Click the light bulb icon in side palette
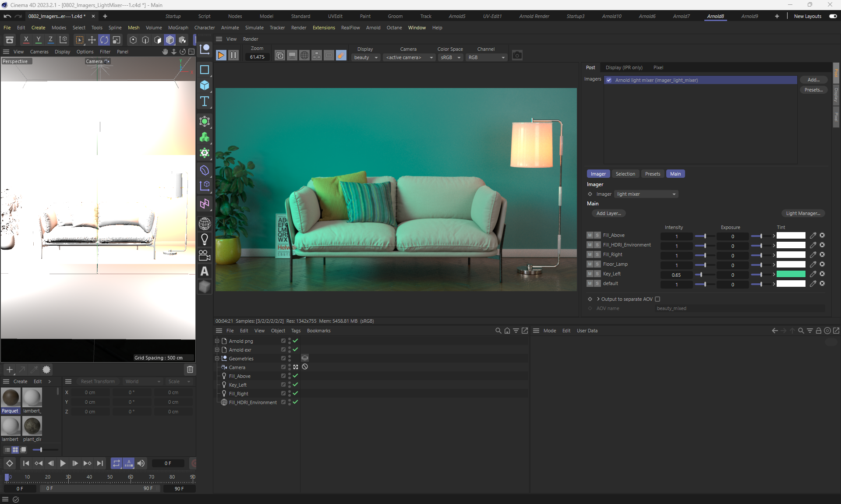The width and height of the screenshot is (841, 504). click(205, 239)
